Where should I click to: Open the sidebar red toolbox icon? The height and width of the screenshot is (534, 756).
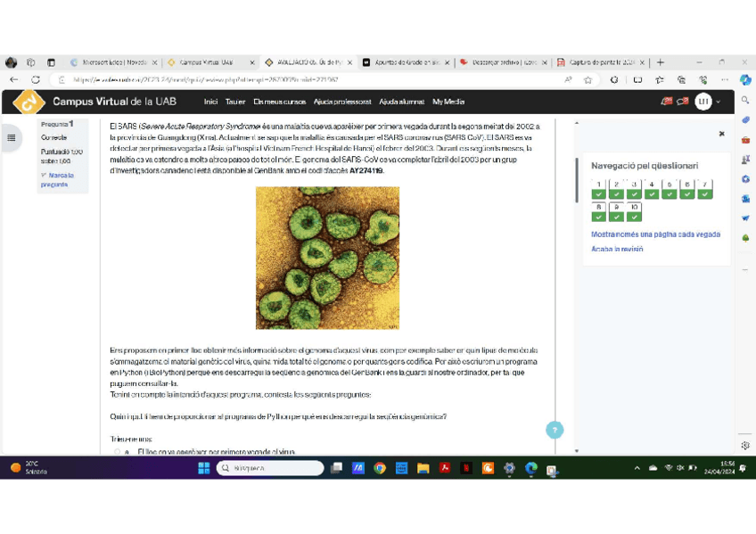click(745, 140)
